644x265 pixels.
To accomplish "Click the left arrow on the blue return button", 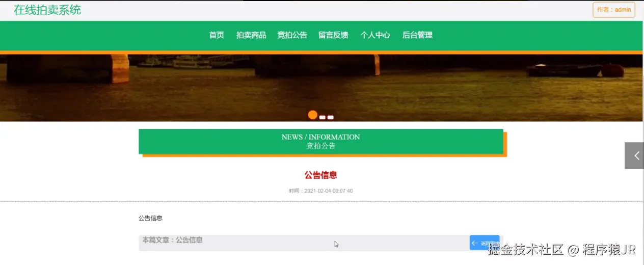I will coord(474,243).
